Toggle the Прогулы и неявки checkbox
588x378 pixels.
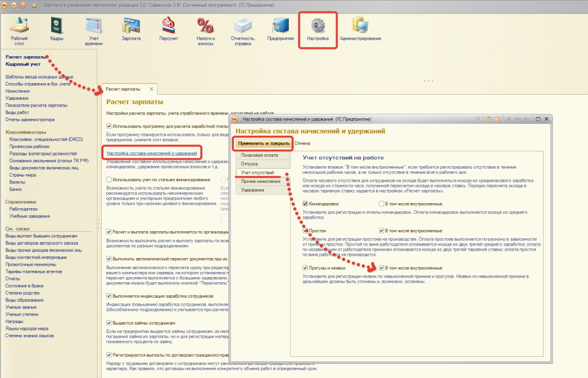(305, 268)
